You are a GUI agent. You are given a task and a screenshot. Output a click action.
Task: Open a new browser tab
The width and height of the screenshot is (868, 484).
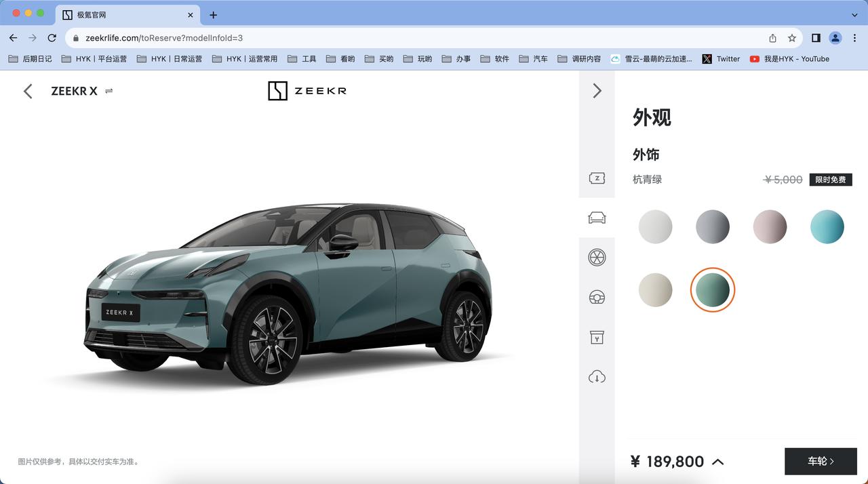[213, 15]
